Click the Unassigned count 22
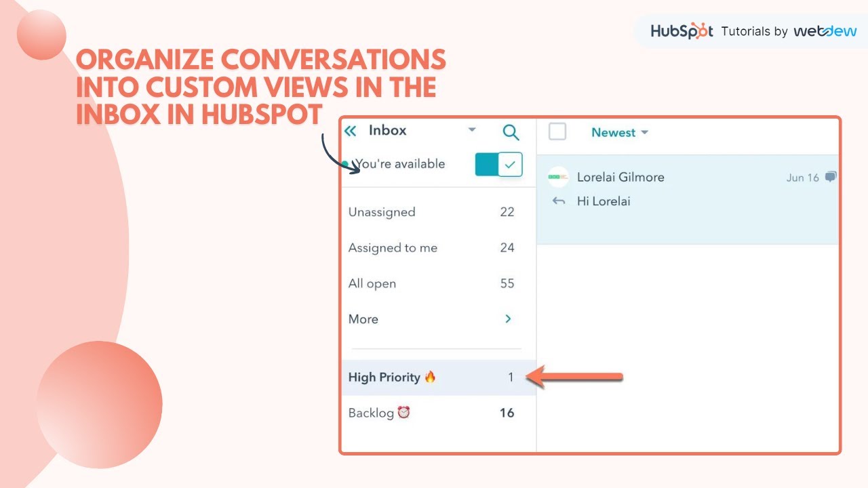Viewport: 868px width, 488px height. tap(507, 212)
